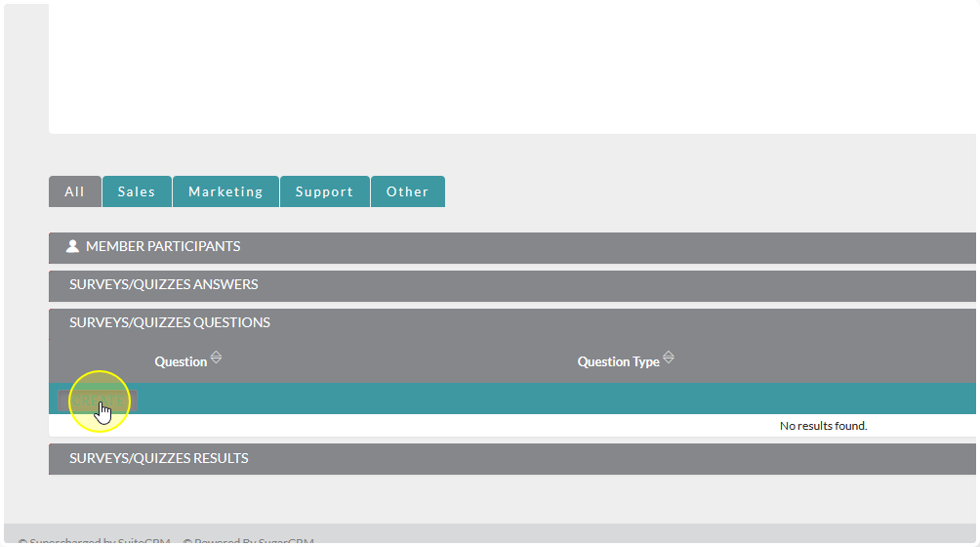Click the Question Type column header text
Image resolution: width=980 pixels, height=547 pixels.
(x=618, y=362)
